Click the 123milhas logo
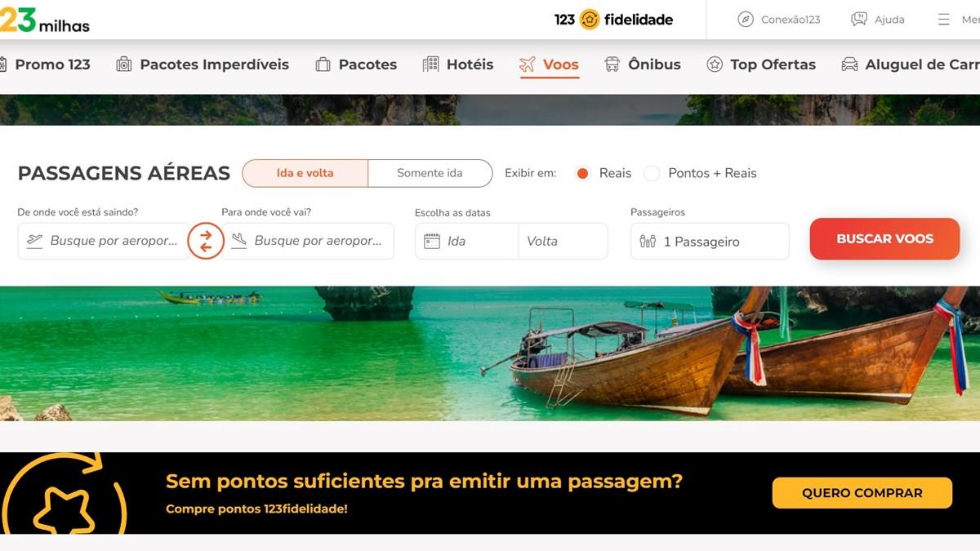The height and width of the screenshot is (551, 980). (45, 20)
